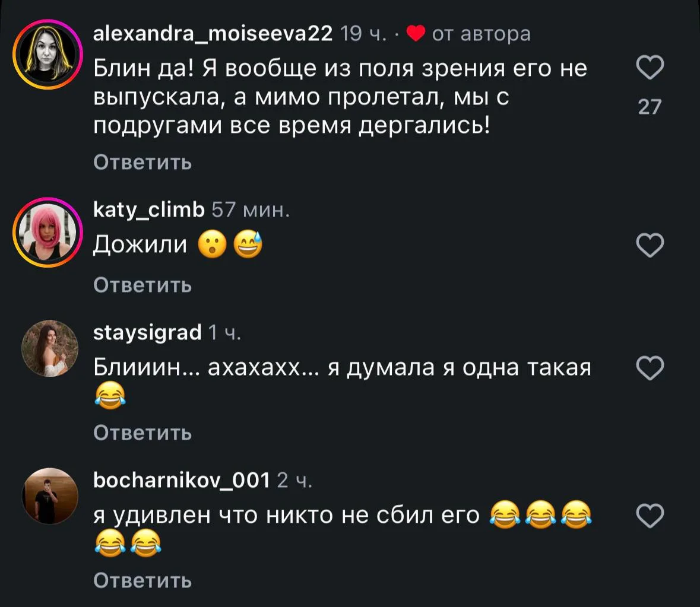Open katy_climb username link
Screen dimensions: 700x607
point(148,209)
